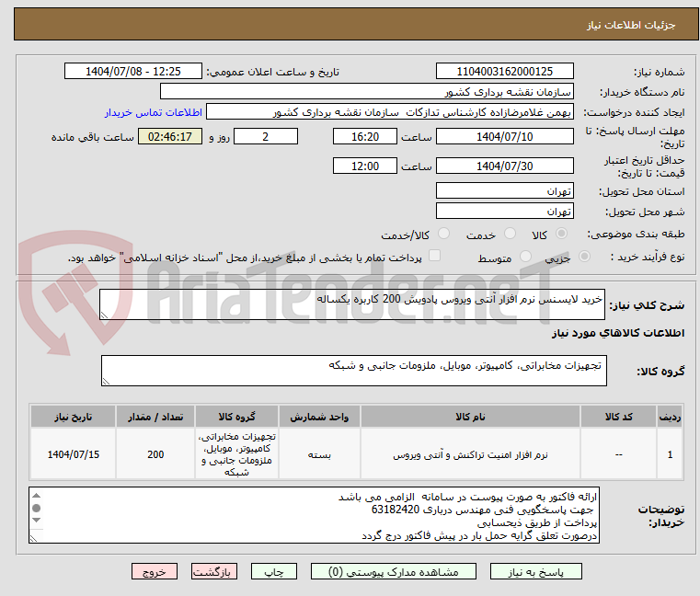
Task: Click the شرح کلی نیاز text area
Action: tap(351, 304)
